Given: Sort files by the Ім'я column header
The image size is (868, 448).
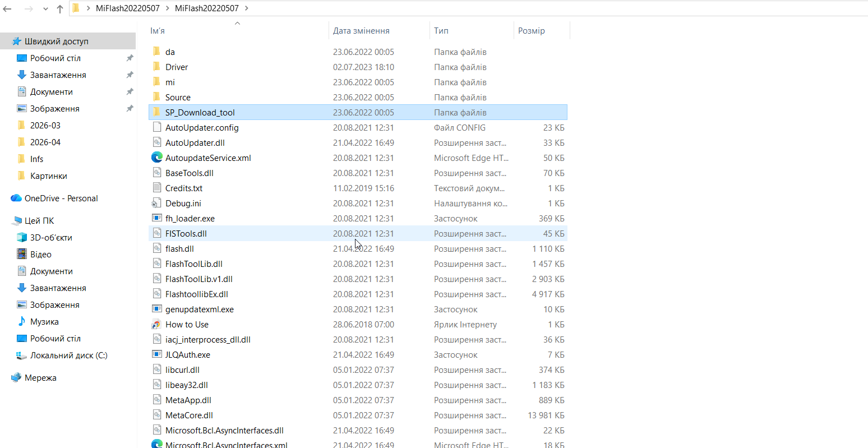Looking at the screenshot, I should click(x=158, y=31).
